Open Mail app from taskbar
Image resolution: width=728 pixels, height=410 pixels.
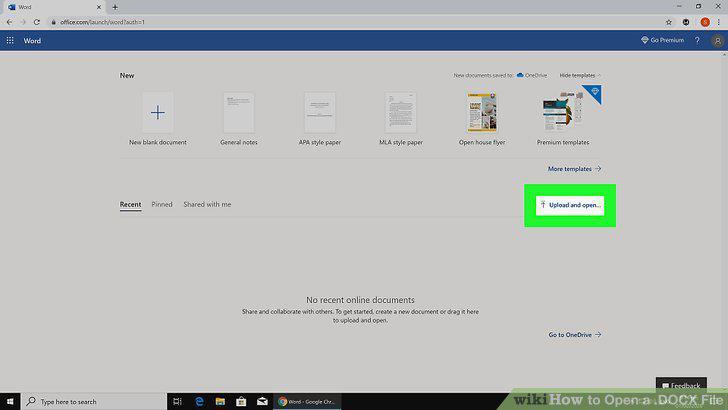[262, 402]
